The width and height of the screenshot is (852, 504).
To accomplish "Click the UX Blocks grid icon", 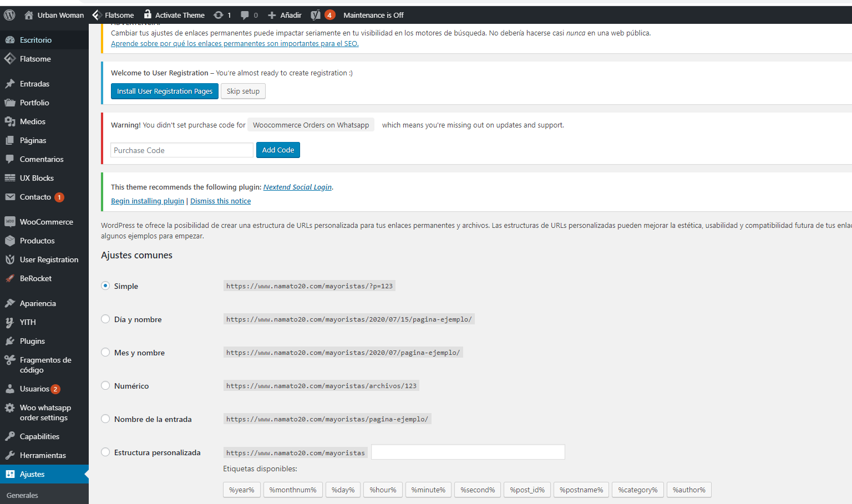I will 10,178.
